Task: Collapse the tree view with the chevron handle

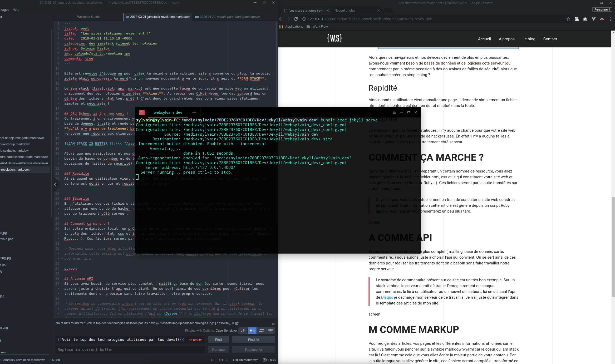Action: pyautogui.click(x=55, y=184)
